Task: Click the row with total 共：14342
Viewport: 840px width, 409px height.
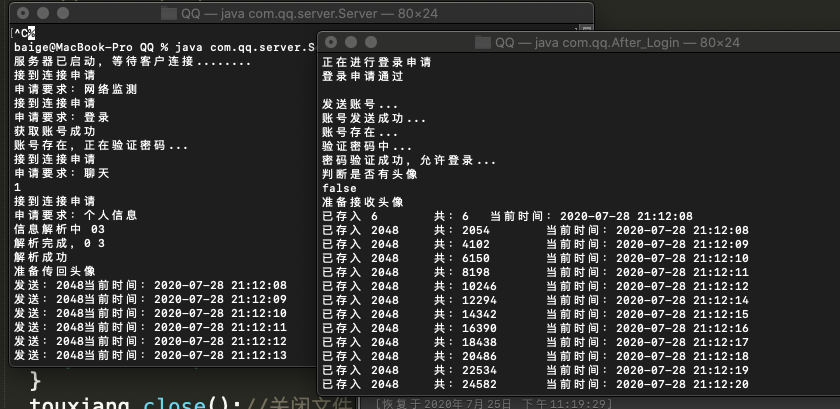Action: point(535,314)
